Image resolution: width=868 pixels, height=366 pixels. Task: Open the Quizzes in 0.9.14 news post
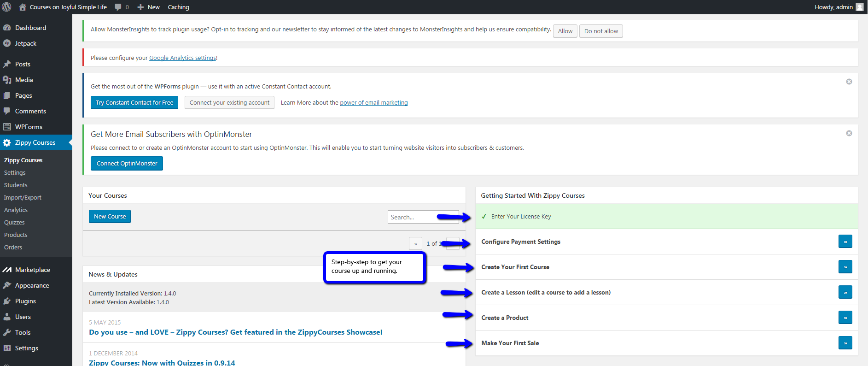162,362
